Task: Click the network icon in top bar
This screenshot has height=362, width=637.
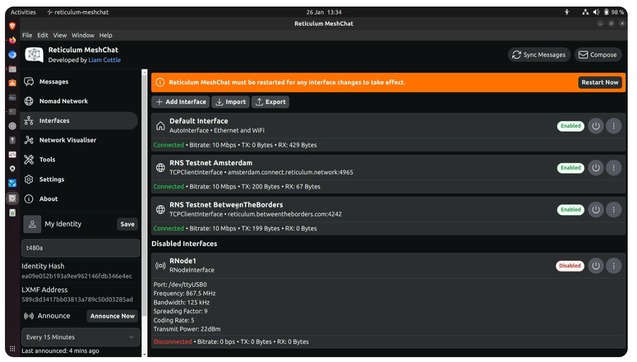Action: pos(585,12)
